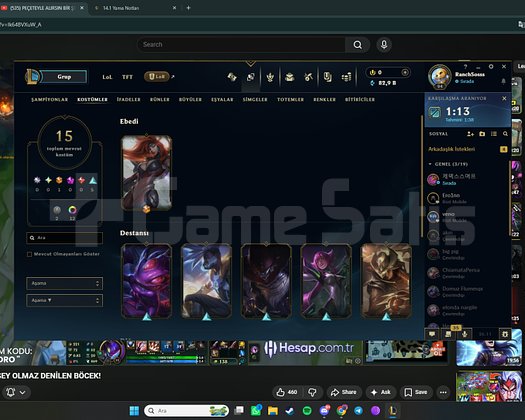Filter by Mythic skin gem icon
Viewport: 525px width, 420px height.
(70, 181)
